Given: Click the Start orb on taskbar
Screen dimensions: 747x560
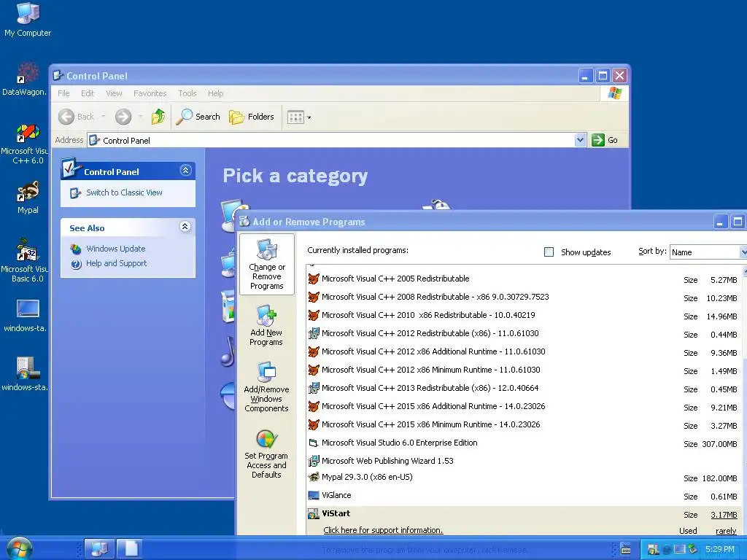Looking at the screenshot, I should (18, 548).
